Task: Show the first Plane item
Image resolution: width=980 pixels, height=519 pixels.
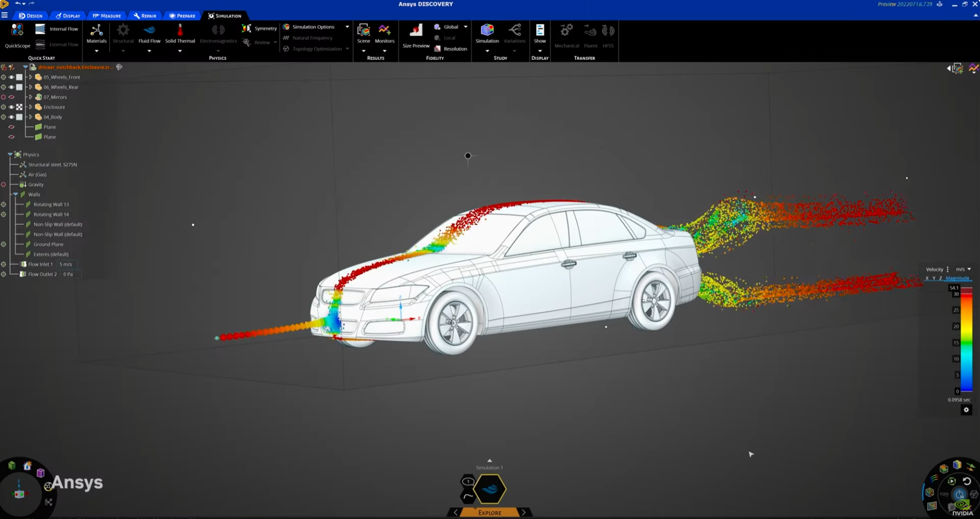Action: click(11, 127)
